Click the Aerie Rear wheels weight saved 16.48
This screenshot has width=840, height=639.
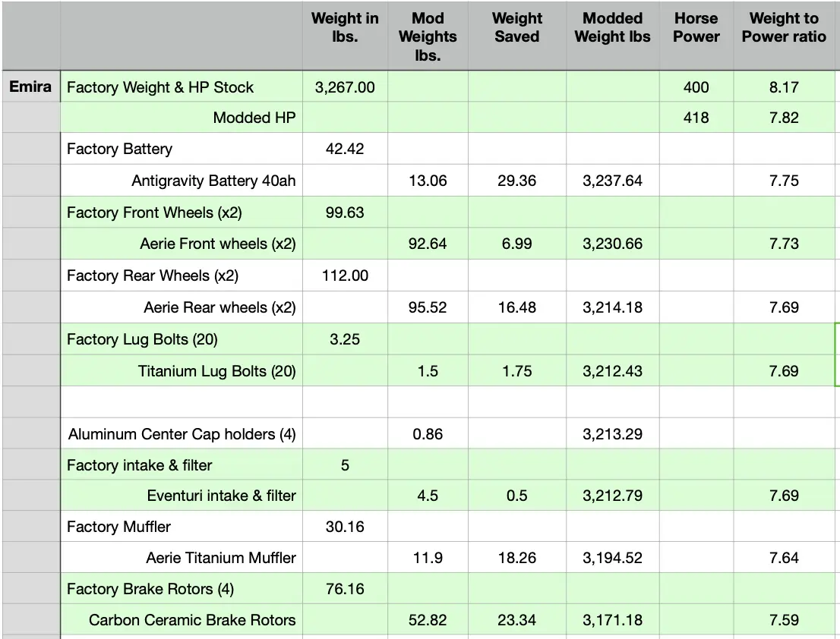pos(517,307)
